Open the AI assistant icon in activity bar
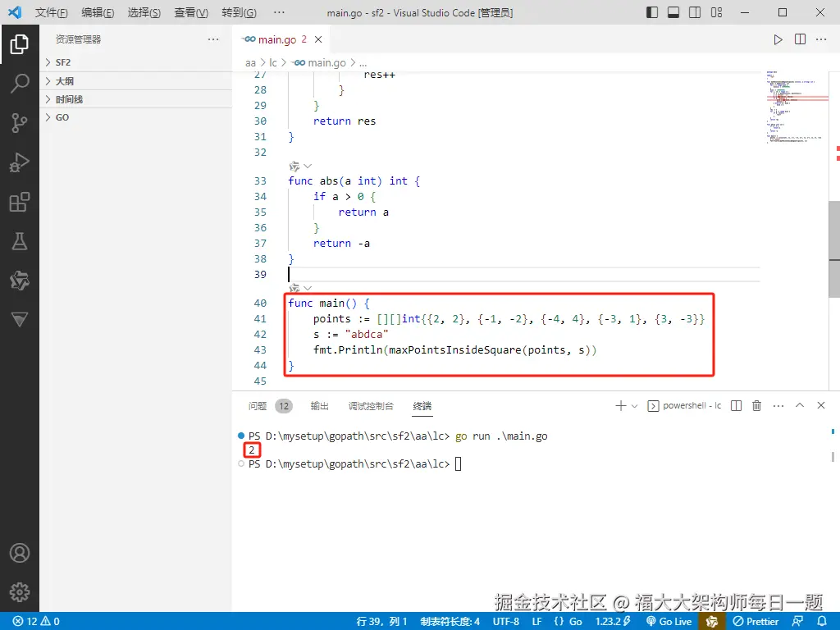 (20, 281)
